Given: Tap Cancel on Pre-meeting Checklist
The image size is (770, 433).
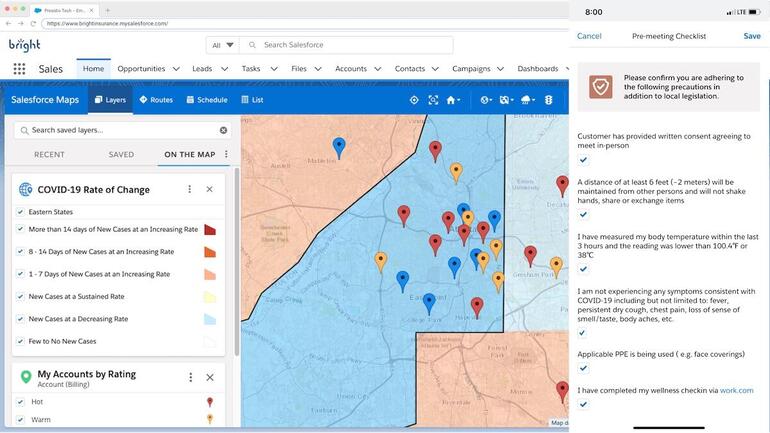Looking at the screenshot, I should pyautogui.click(x=589, y=36).
